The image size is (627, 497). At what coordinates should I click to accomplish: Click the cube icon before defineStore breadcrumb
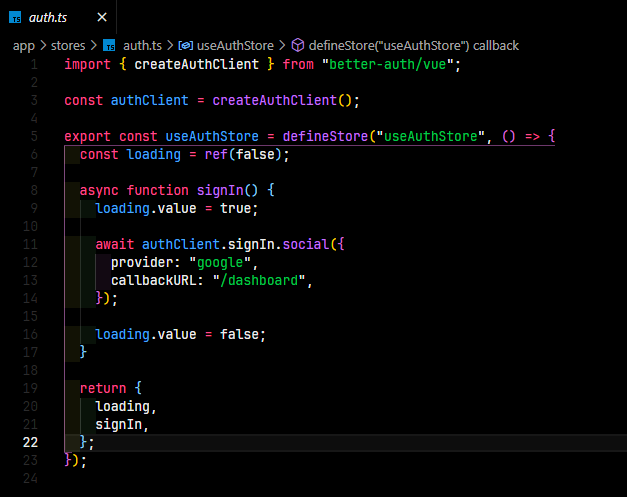coord(298,46)
